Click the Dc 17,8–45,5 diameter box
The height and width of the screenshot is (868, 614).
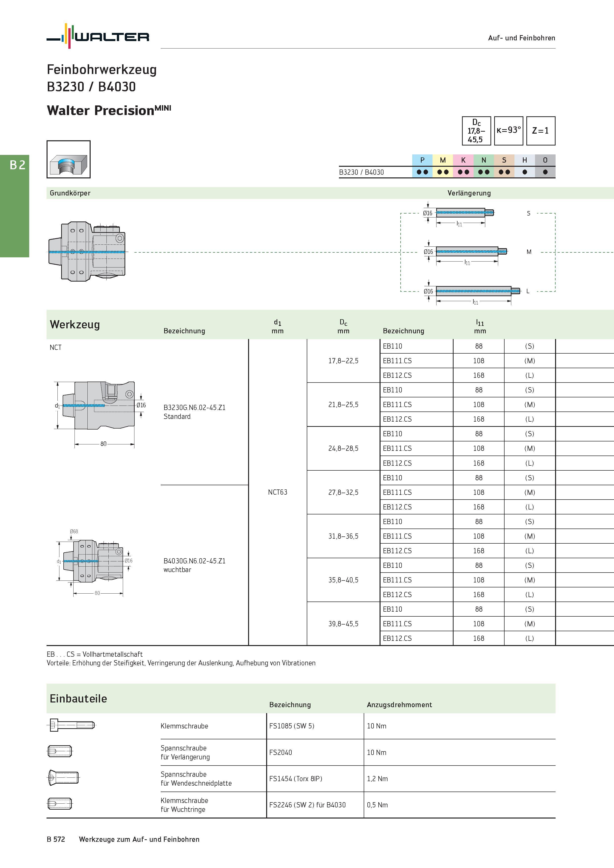coord(476,131)
